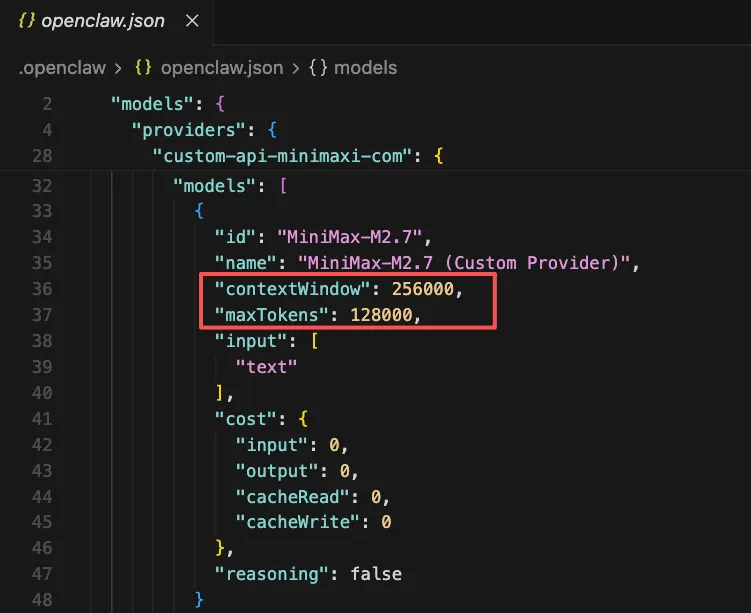751x613 pixels.
Task: Click line number 47 in the gutter
Action: (42, 574)
